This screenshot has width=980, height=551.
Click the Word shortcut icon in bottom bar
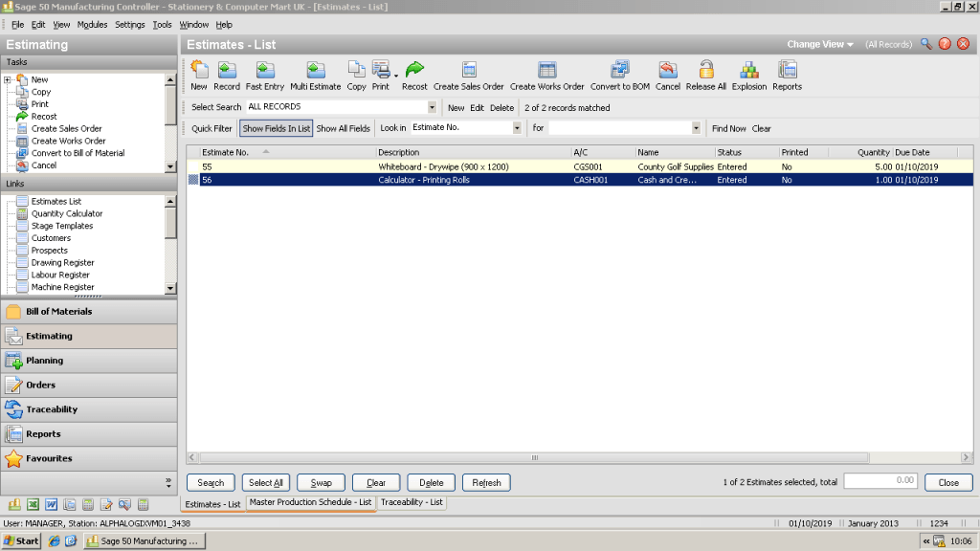tap(51, 505)
